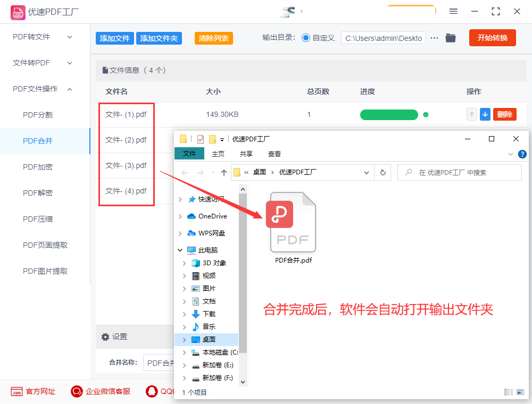Viewport: 532px width, 404px height.
Task: Delete 文件- (1).pdf with 删除 button
Action: [504, 114]
